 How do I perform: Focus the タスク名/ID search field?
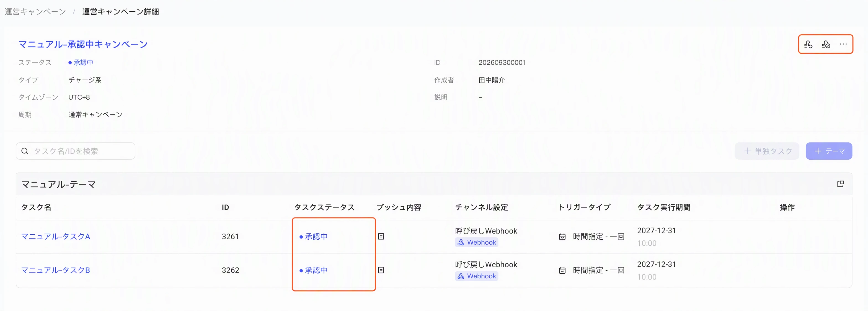pos(76,151)
